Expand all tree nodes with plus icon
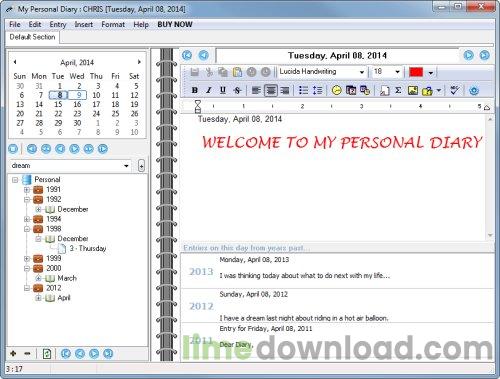 coord(13,353)
